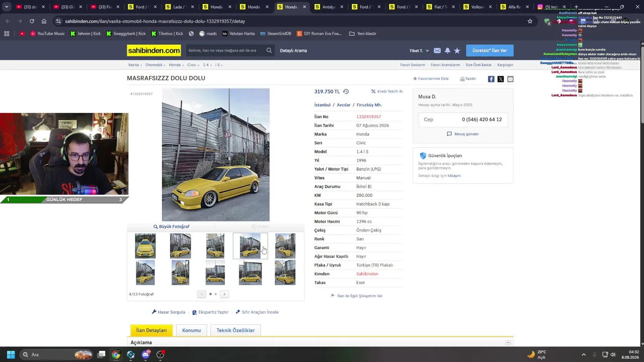The height and width of the screenshot is (362, 644).
Task: Click phone number 0 (546) 420 64 12
Action: pos(481,119)
